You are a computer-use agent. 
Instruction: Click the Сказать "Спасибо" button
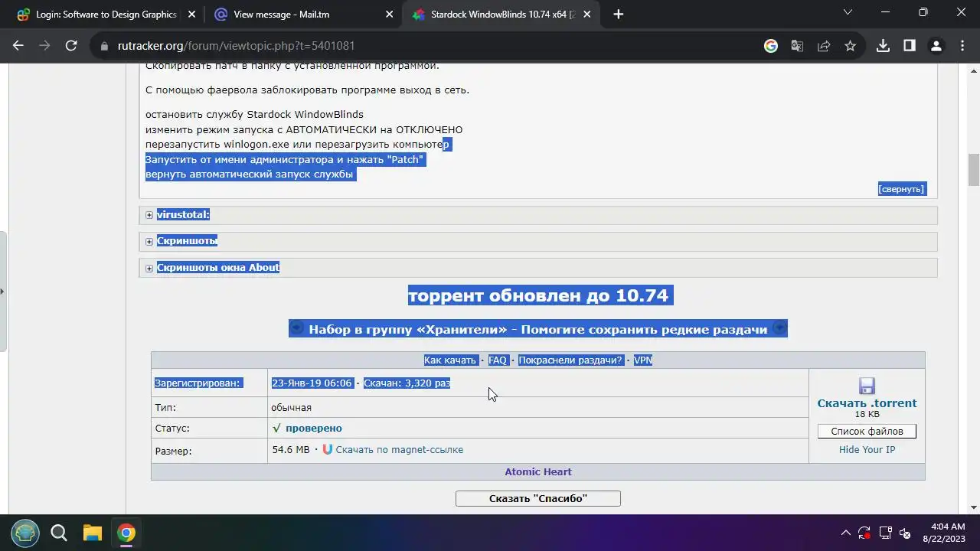[538, 499]
